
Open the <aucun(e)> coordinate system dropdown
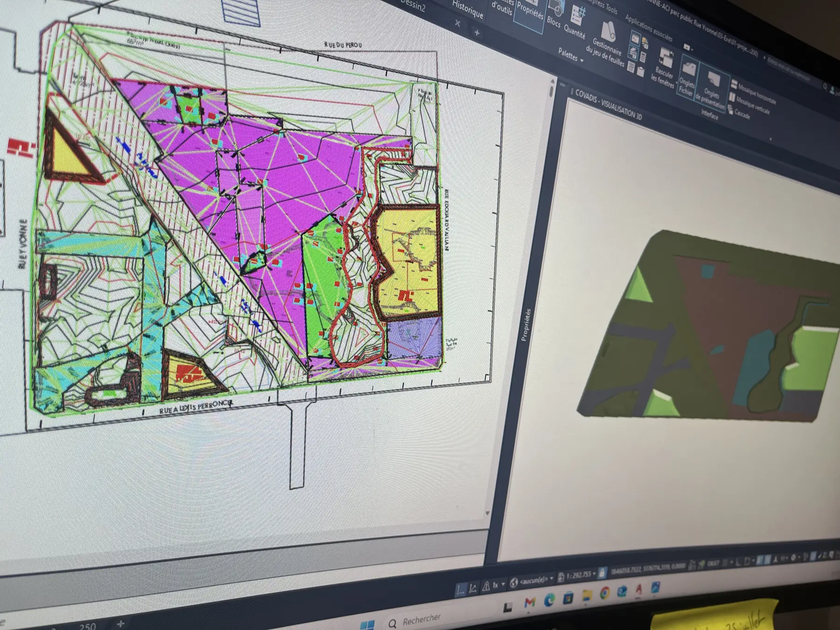pyautogui.click(x=537, y=580)
